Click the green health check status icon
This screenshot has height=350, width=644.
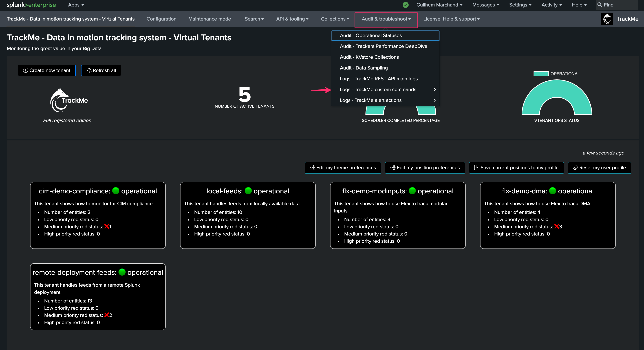pyautogui.click(x=405, y=5)
